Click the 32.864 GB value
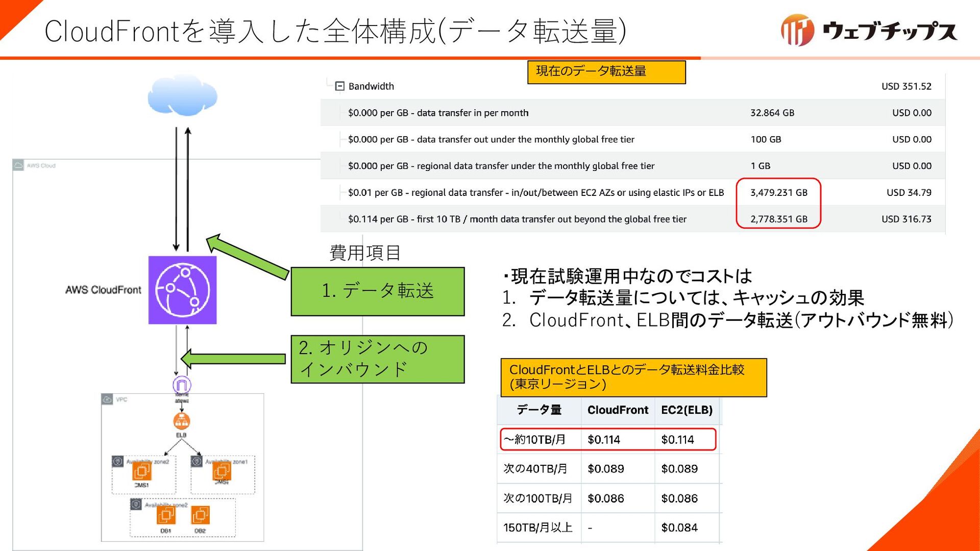The height and width of the screenshot is (551, 980). (772, 113)
